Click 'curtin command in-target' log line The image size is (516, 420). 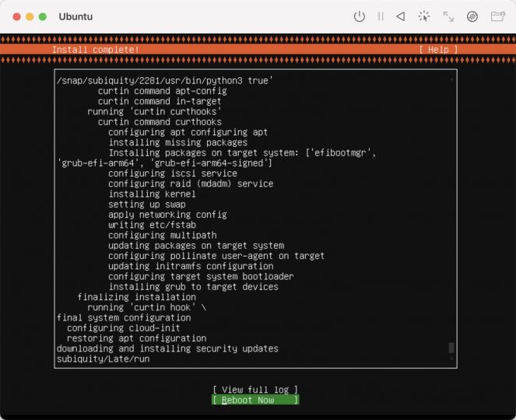(160, 101)
